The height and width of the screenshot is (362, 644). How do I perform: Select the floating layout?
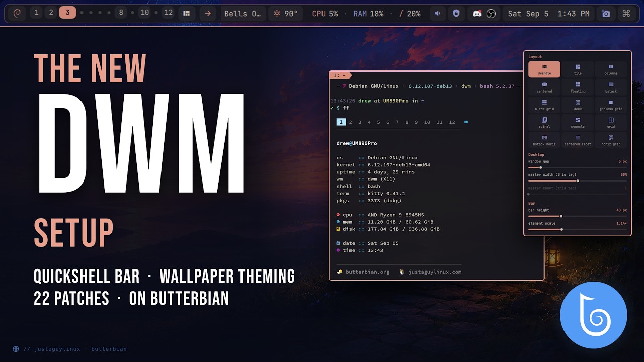pyautogui.click(x=578, y=87)
